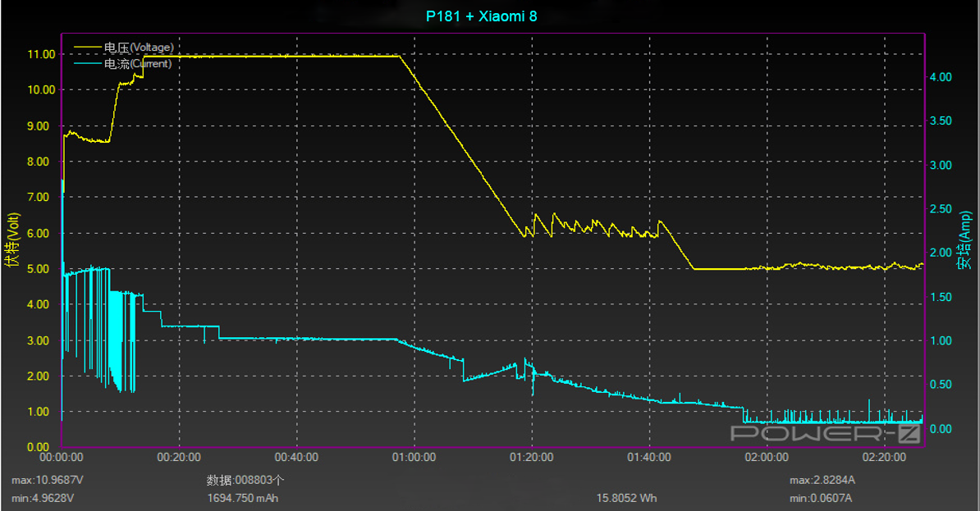Click the 2.00 amp axis label on right
This screenshot has height=511, width=980.
pyautogui.click(x=941, y=253)
